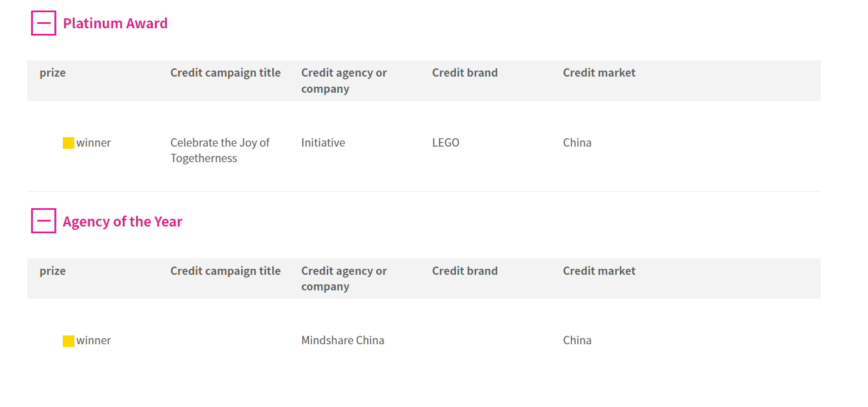This screenshot has height=407, width=868.
Task: Collapse the Platinum Award section minus icon
Action: click(x=43, y=23)
